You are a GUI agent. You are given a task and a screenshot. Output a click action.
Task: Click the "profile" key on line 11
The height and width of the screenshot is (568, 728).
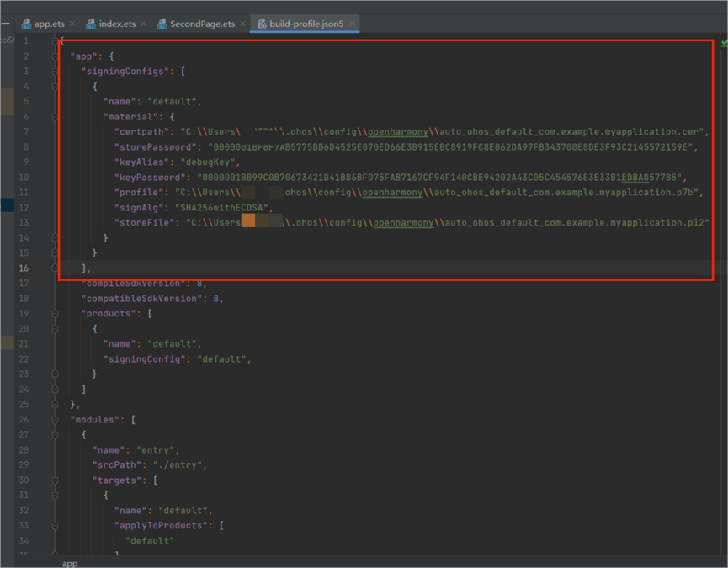click(x=139, y=193)
